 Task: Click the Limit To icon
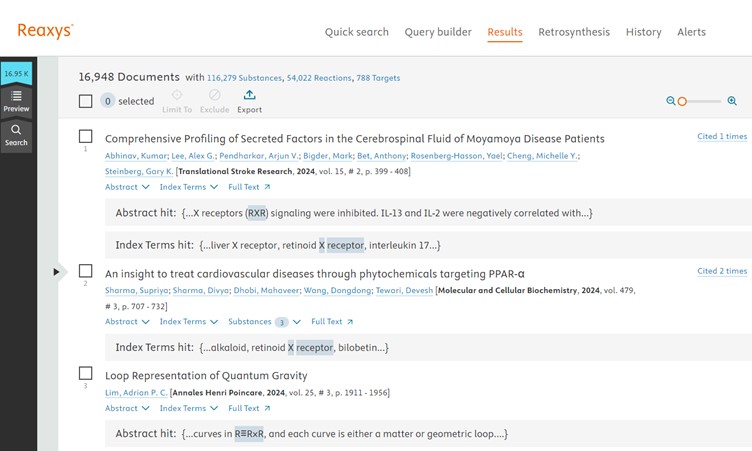(x=177, y=95)
